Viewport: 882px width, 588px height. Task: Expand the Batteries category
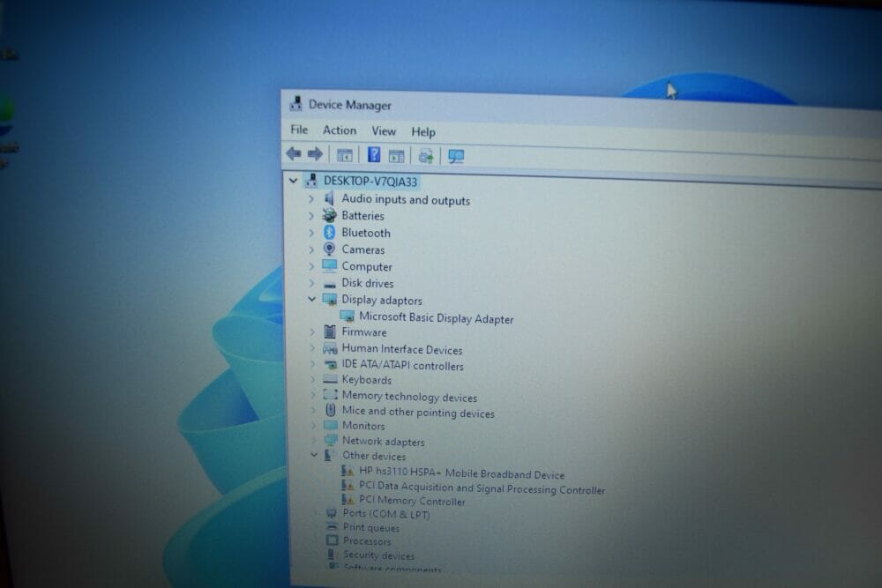[311, 215]
